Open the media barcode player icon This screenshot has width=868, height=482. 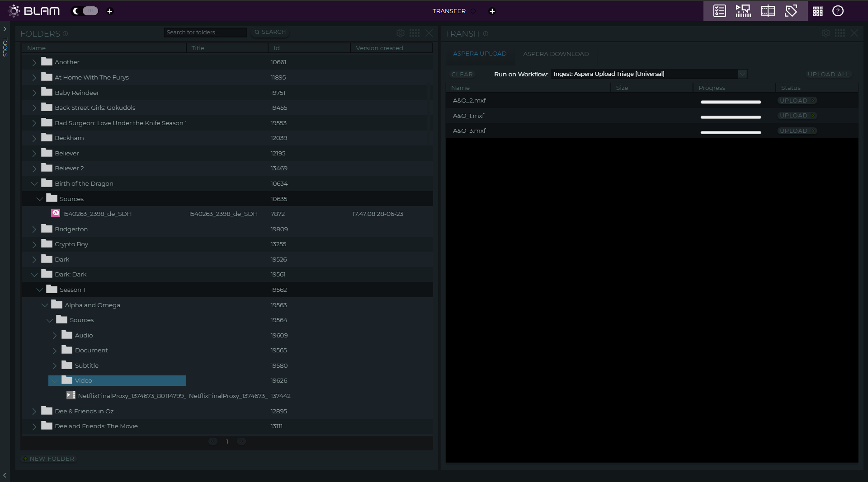(743, 11)
